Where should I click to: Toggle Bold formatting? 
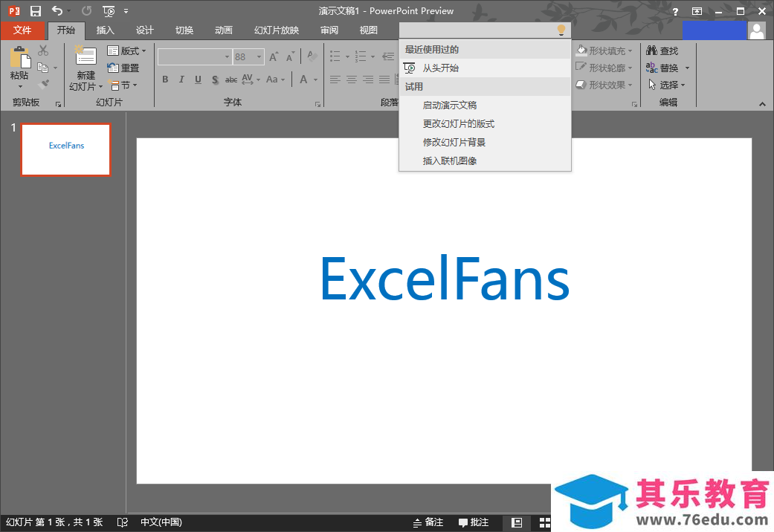point(165,80)
